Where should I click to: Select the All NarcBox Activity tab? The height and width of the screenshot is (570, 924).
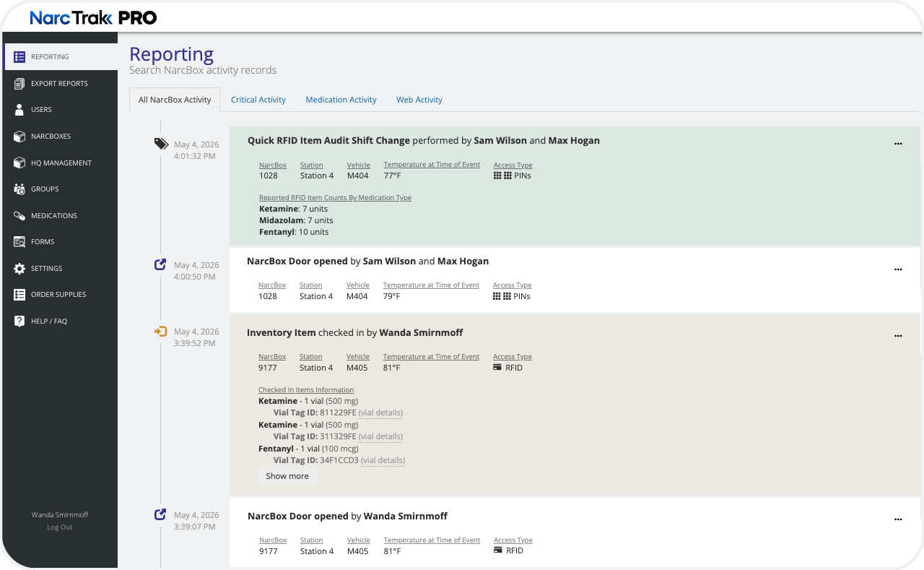(175, 100)
